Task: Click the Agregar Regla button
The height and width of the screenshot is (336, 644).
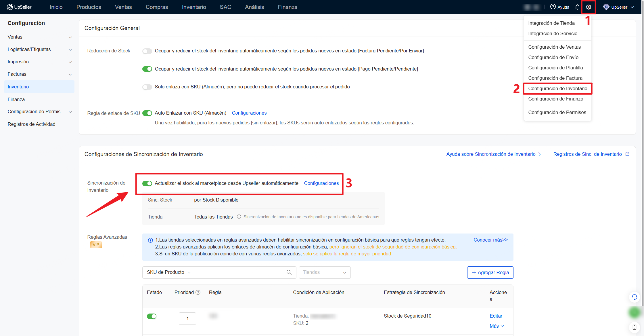Action: pyautogui.click(x=490, y=272)
